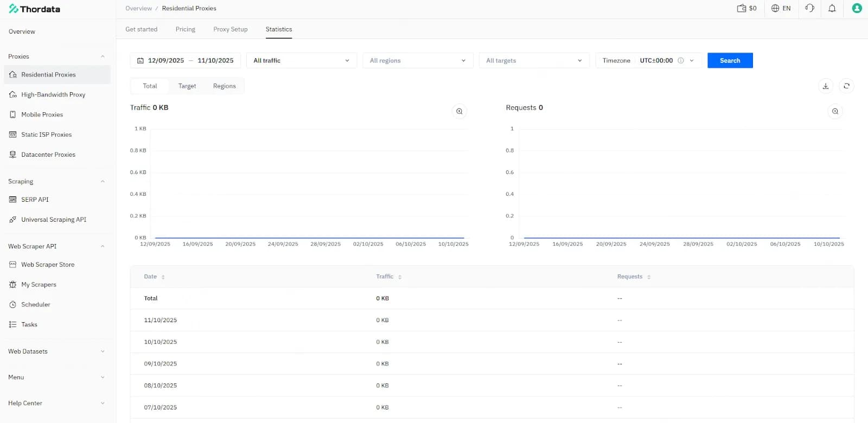Viewport: 868px width, 423px height.
Task: Click the date range input field
Action: [x=185, y=61]
